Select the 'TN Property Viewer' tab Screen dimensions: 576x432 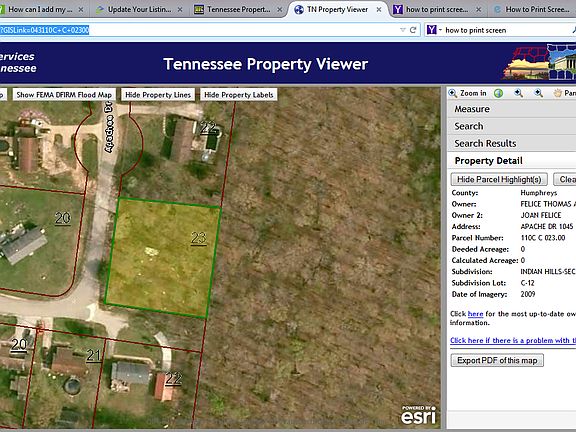(x=337, y=10)
